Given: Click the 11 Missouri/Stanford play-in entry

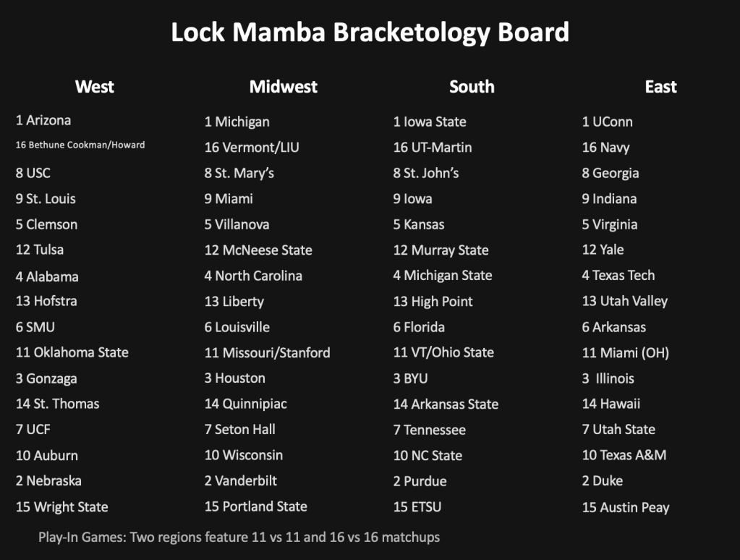Looking at the screenshot, I should point(267,353).
